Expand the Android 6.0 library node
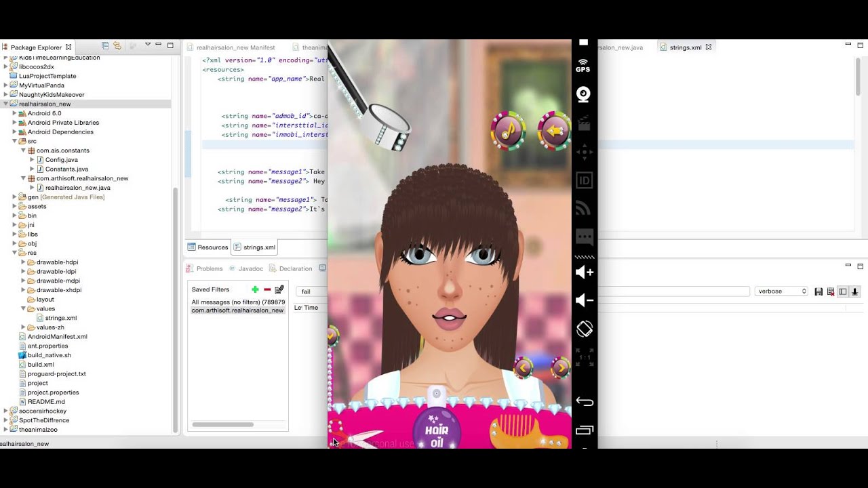 pyautogui.click(x=15, y=113)
